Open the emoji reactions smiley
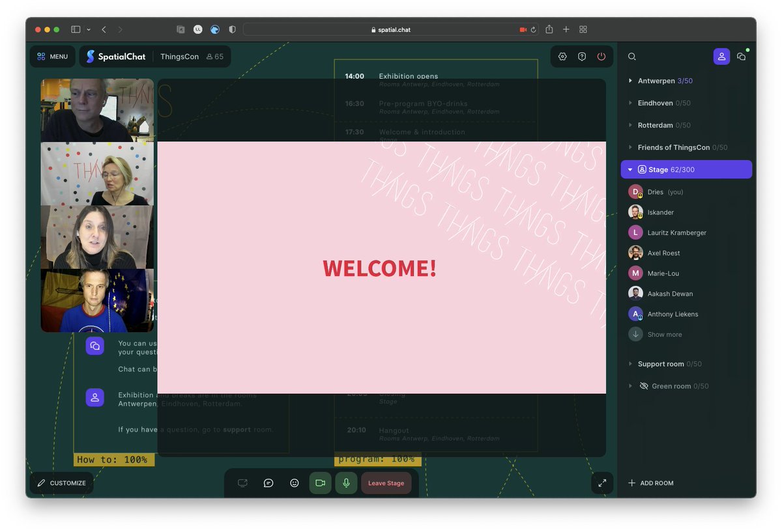Screen dimensions: 782x532 tap(295, 483)
